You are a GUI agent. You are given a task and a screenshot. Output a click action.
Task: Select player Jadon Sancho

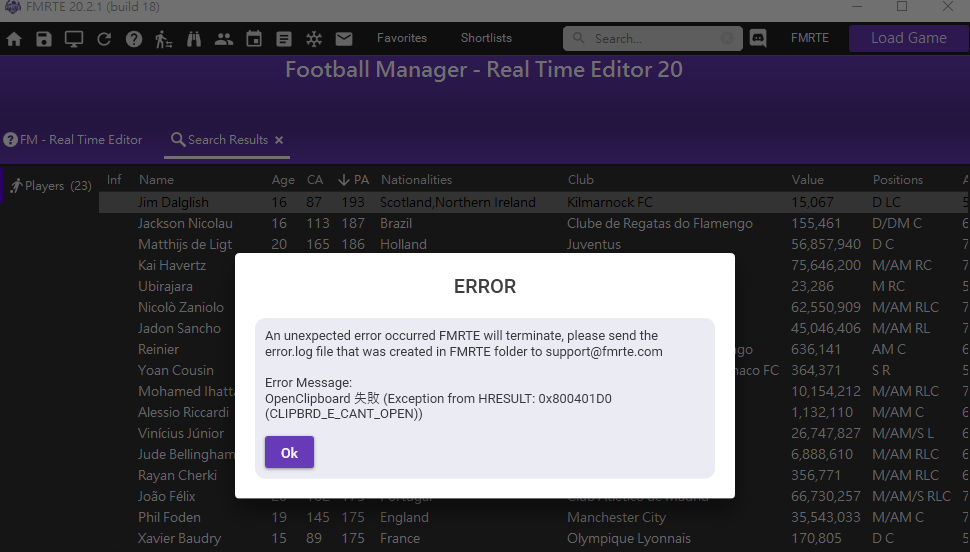tap(179, 329)
